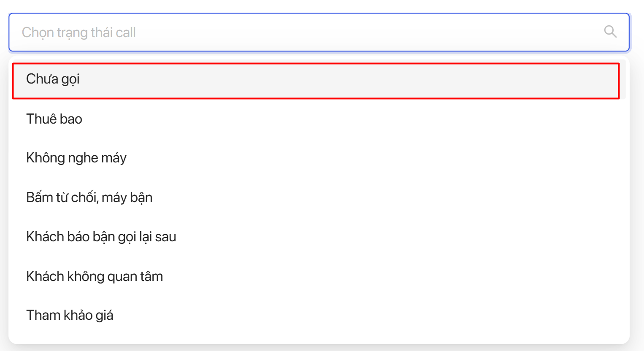Mark customer as 'Khách không quan tâm'
This screenshot has height=351, width=644.
click(x=319, y=276)
